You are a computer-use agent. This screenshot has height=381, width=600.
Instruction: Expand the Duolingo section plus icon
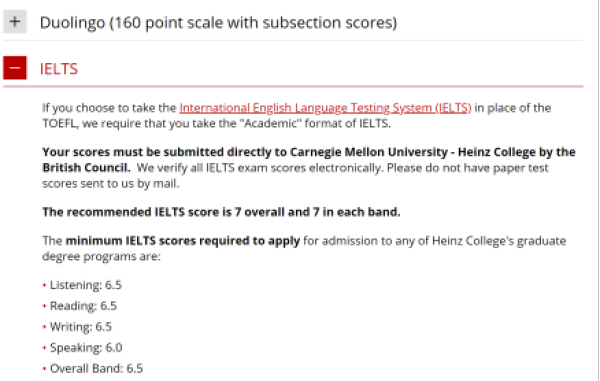point(15,22)
